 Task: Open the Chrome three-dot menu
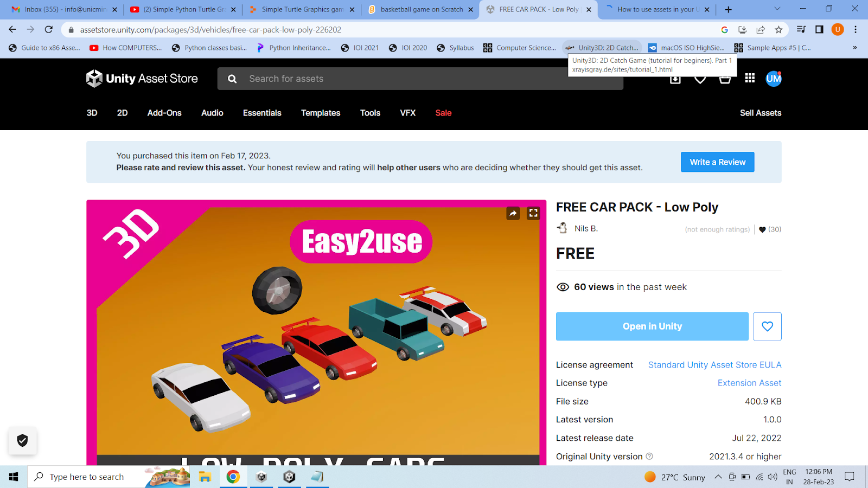pyautogui.click(x=856, y=30)
